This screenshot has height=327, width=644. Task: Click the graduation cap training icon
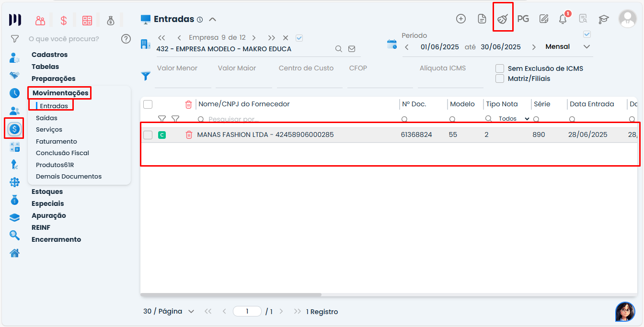tap(603, 18)
